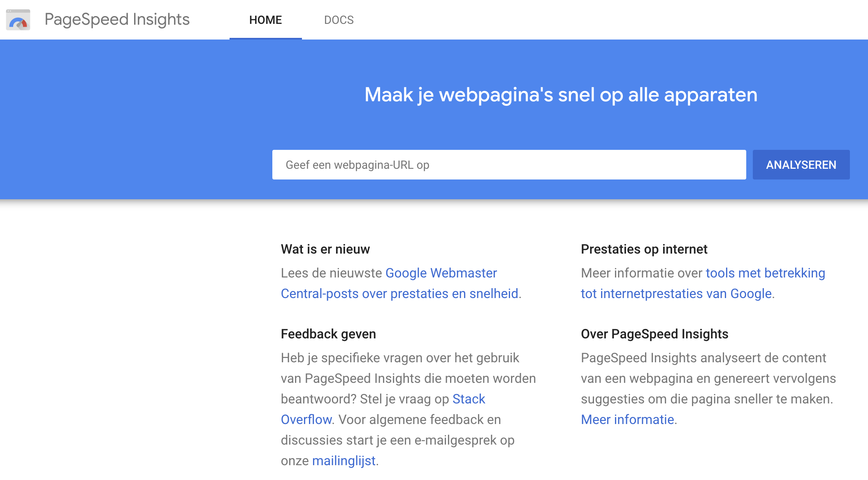Click the PageSpeed Insights title text

coord(117,20)
